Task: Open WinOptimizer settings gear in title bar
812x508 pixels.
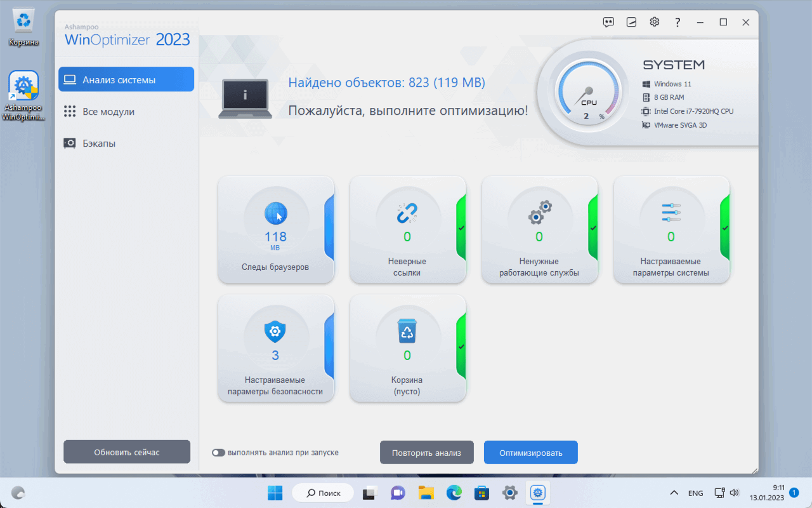Action: 654,22
